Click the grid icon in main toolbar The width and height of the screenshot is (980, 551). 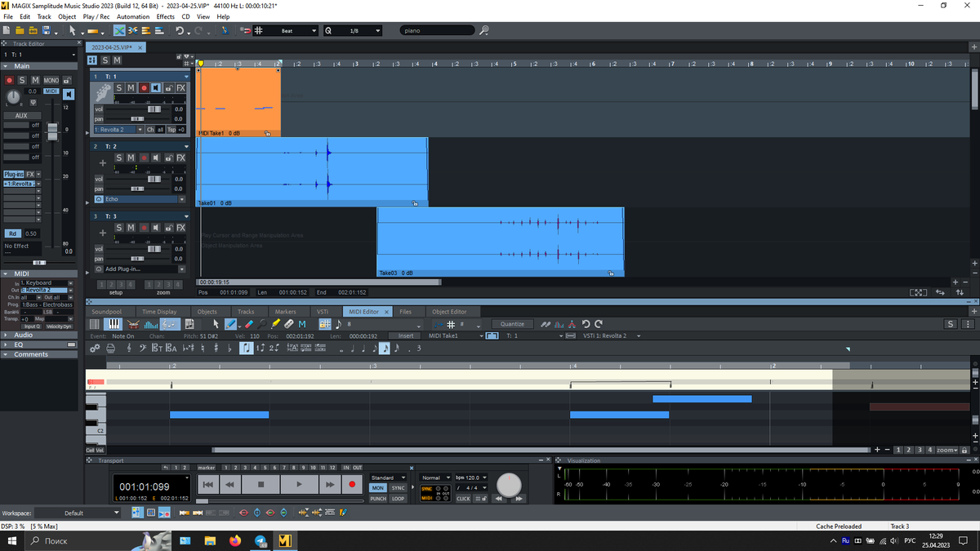[x=258, y=30]
